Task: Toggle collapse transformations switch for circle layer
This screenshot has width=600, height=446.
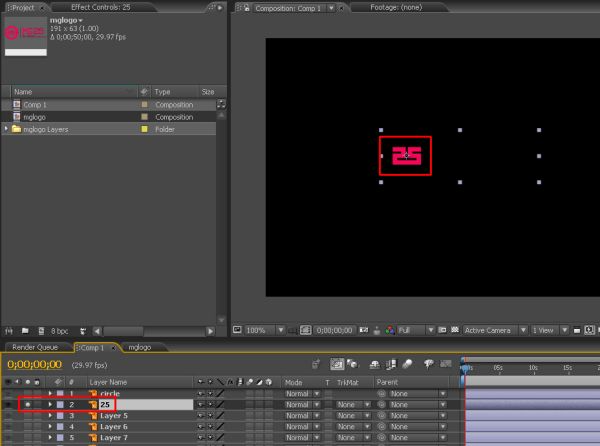Action: coord(210,394)
